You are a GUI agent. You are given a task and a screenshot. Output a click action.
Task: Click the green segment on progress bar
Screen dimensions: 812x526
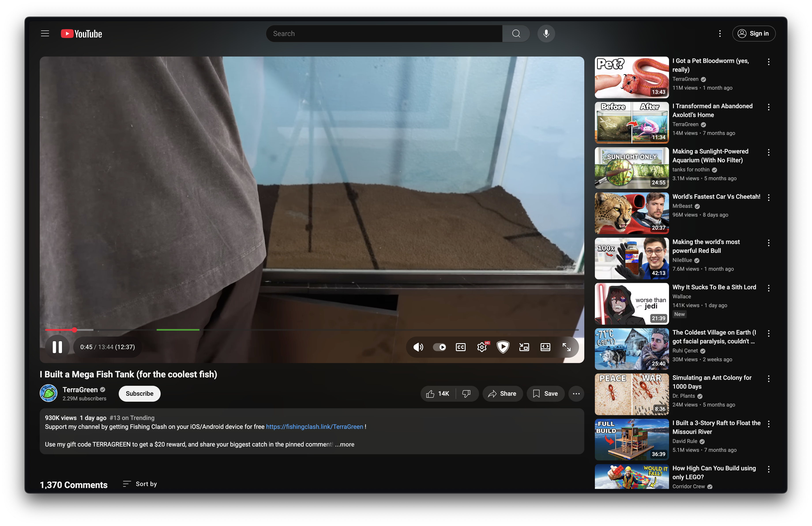coord(178,330)
